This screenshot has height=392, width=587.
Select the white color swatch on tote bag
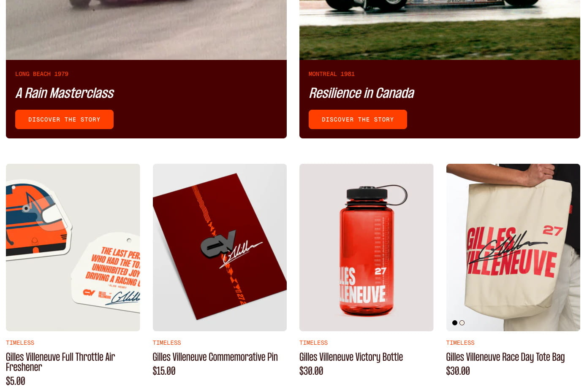point(462,323)
